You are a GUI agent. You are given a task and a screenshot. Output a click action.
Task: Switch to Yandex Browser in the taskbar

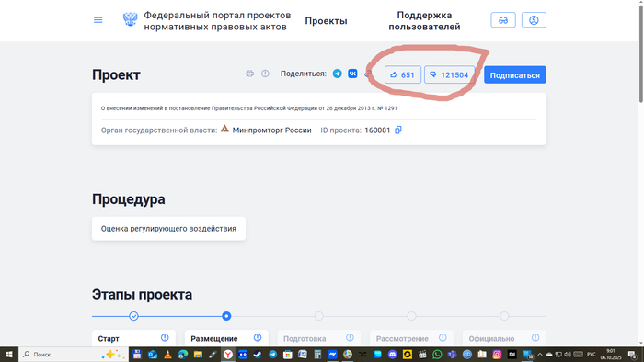[x=228, y=355]
